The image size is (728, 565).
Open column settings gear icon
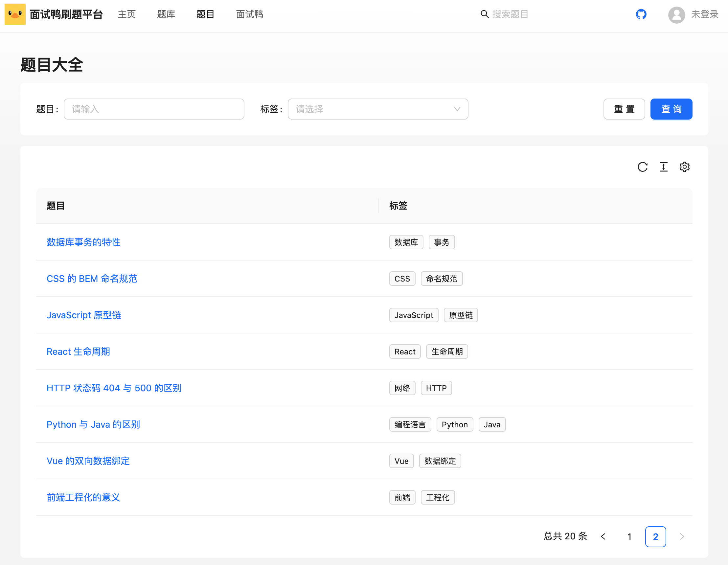tap(684, 167)
